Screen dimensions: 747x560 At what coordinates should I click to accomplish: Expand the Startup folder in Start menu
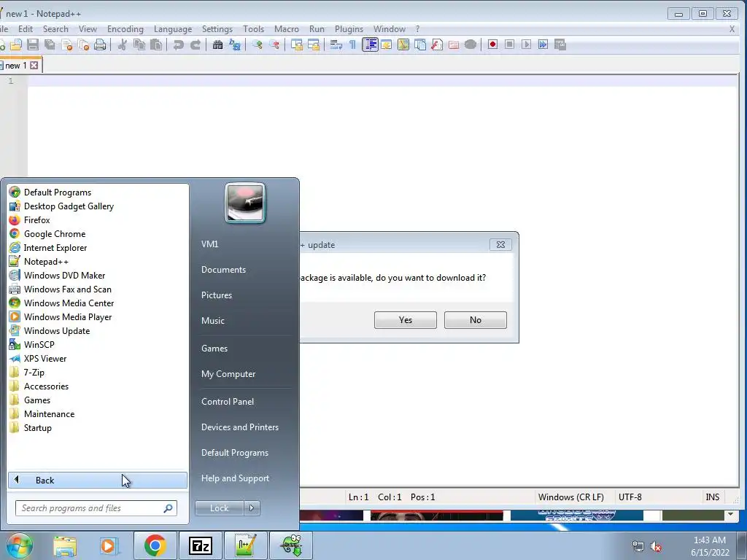[38, 427]
